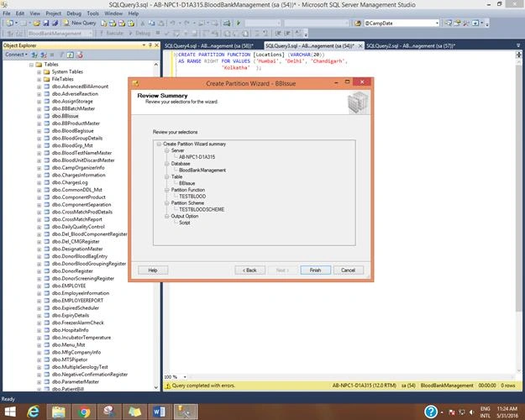The height and width of the screenshot is (420, 525).
Task: Open the @CampDate find dropdown
Action: (x=437, y=24)
